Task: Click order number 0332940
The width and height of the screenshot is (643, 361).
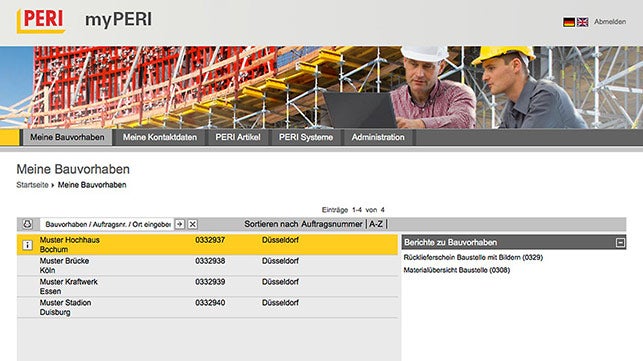Action: [x=210, y=303]
